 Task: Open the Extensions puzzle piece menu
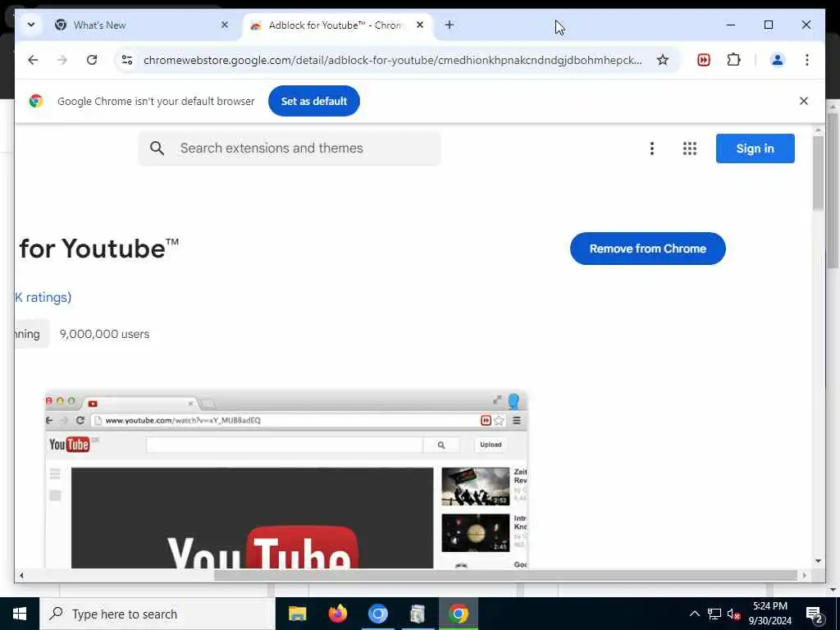(x=733, y=59)
